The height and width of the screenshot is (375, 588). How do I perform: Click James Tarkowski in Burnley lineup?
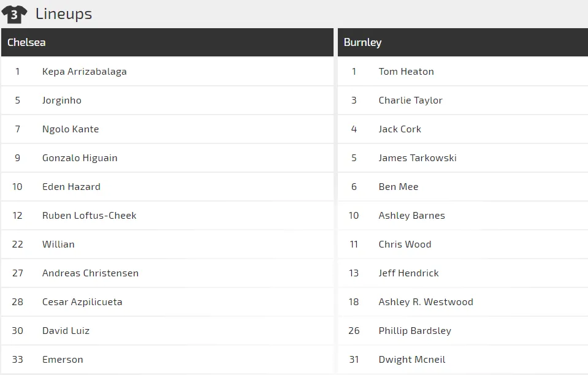point(417,158)
